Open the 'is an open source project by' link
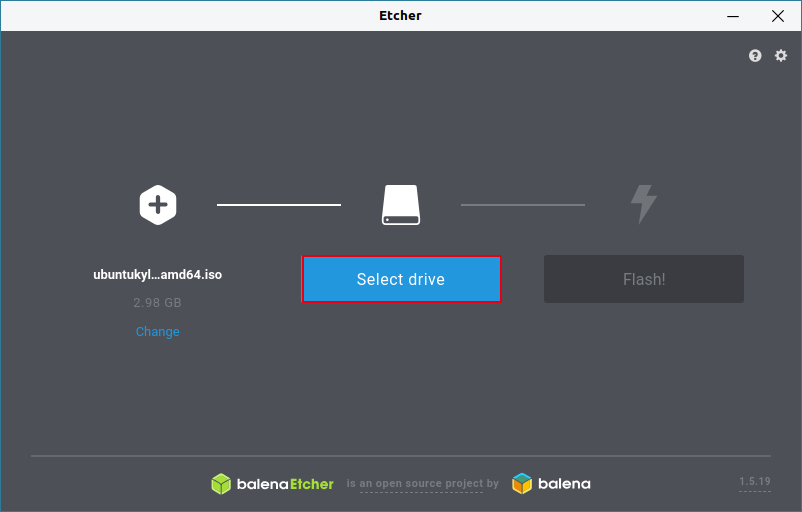The height and width of the screenshot is (512, 802). coord(423,484)
